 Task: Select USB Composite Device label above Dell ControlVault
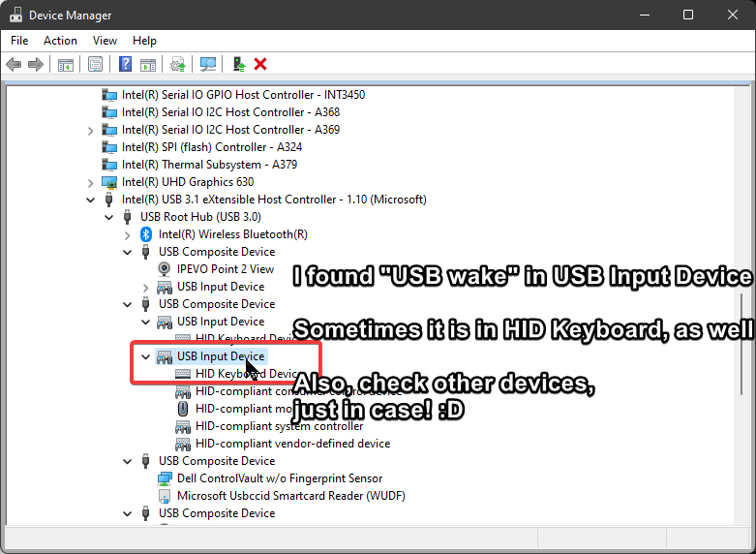pyautogui.click(x=217, y=461)
